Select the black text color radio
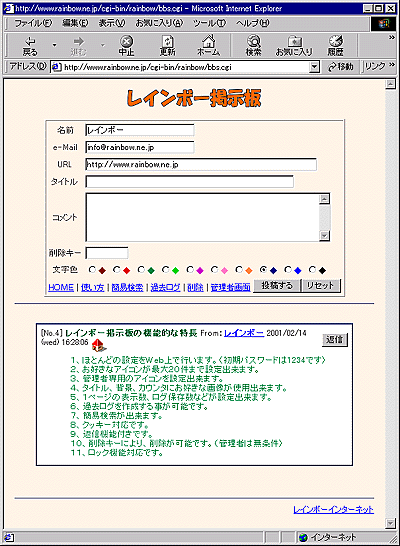400x546 pixels. point(312,270)
